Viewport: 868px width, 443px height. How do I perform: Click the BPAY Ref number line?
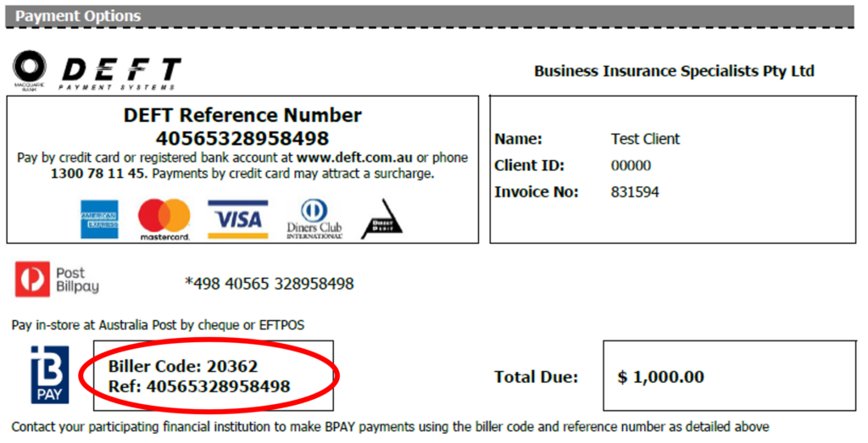pyautogui.click(x=199, y=387)
